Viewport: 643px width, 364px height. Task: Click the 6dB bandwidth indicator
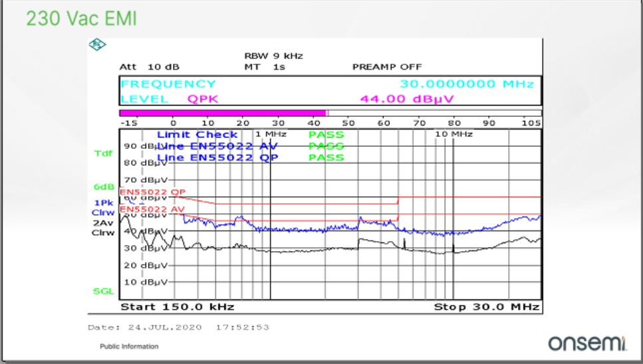click(104, 187)
